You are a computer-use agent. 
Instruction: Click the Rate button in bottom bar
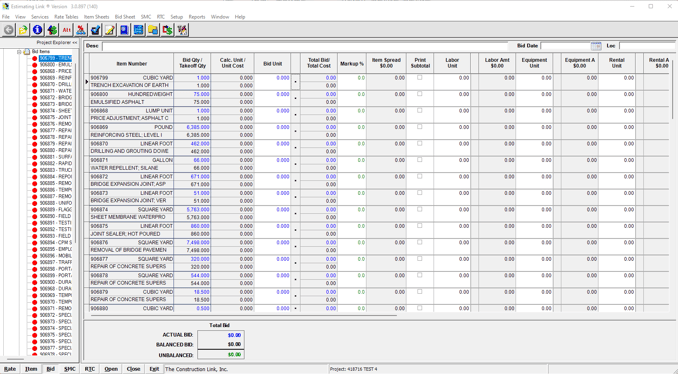pos(10,369)
